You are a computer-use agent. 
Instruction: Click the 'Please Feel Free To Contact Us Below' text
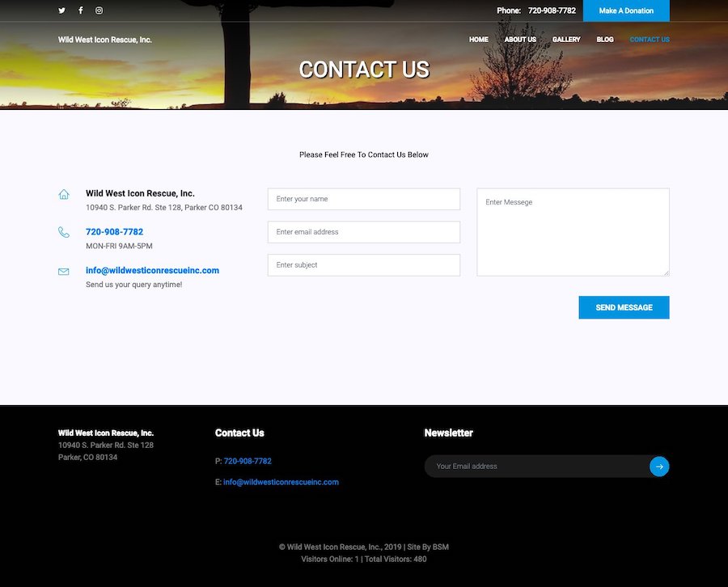point(364,154)
